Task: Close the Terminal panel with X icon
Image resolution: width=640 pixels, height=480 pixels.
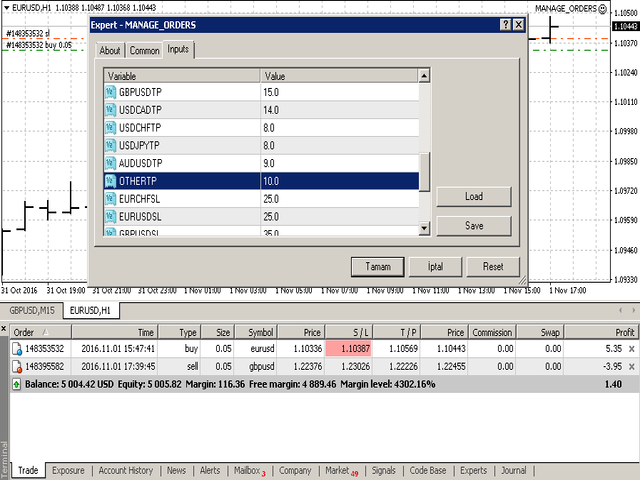Action: tap(4, 328)
